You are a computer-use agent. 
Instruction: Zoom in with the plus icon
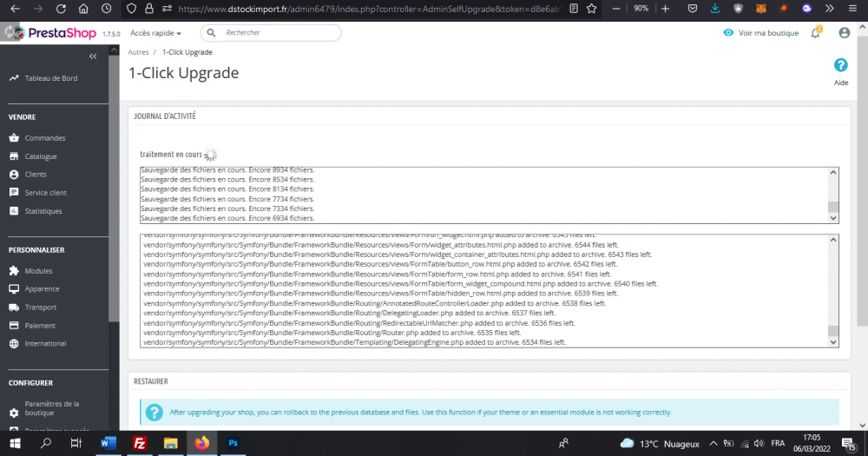click(666, 9)
